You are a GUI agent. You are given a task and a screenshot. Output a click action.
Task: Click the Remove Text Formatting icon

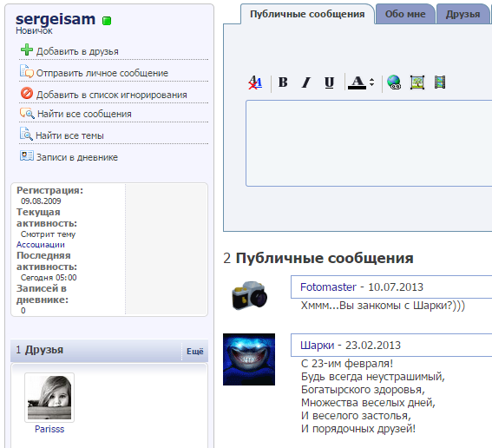(x=255, y=82)
